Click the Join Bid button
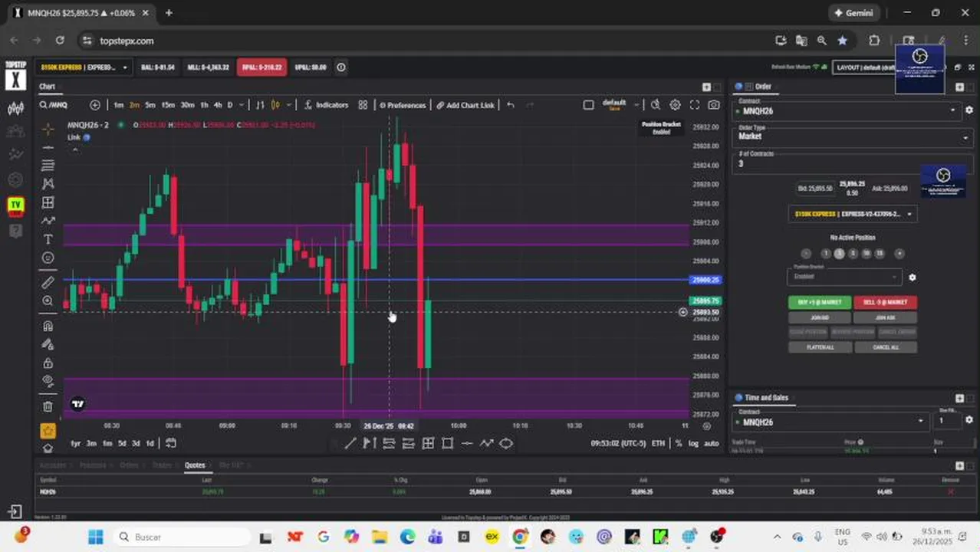 tap(820, 317)
